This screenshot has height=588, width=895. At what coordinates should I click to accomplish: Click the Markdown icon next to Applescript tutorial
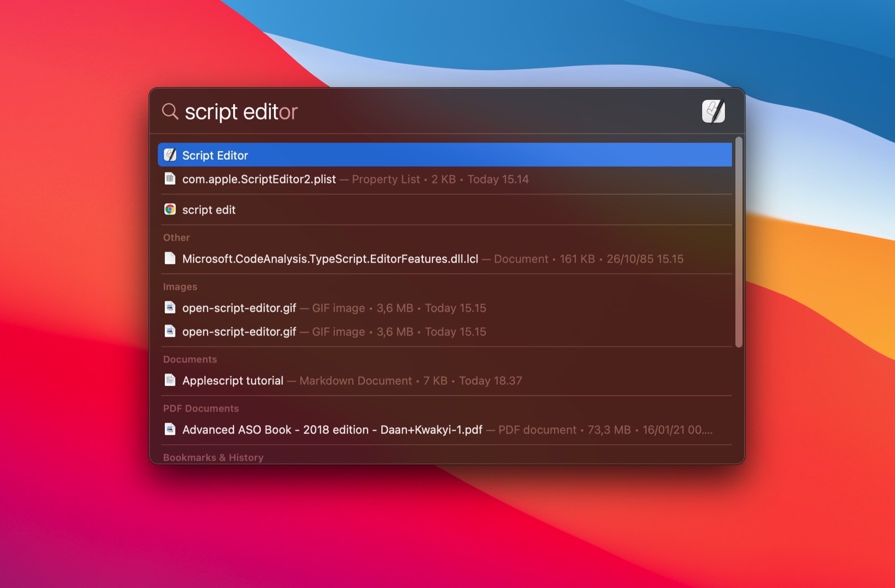[x=170, y=380]
